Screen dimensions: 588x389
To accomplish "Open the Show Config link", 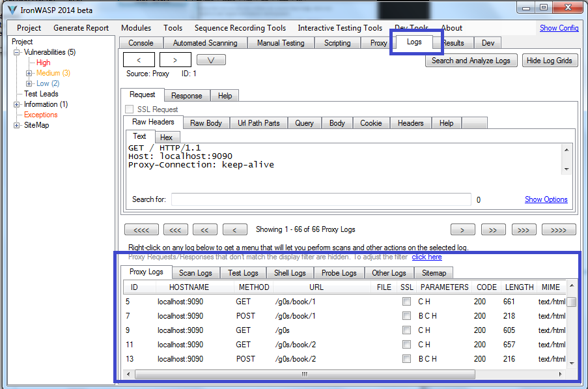I will tap(559, 28).
